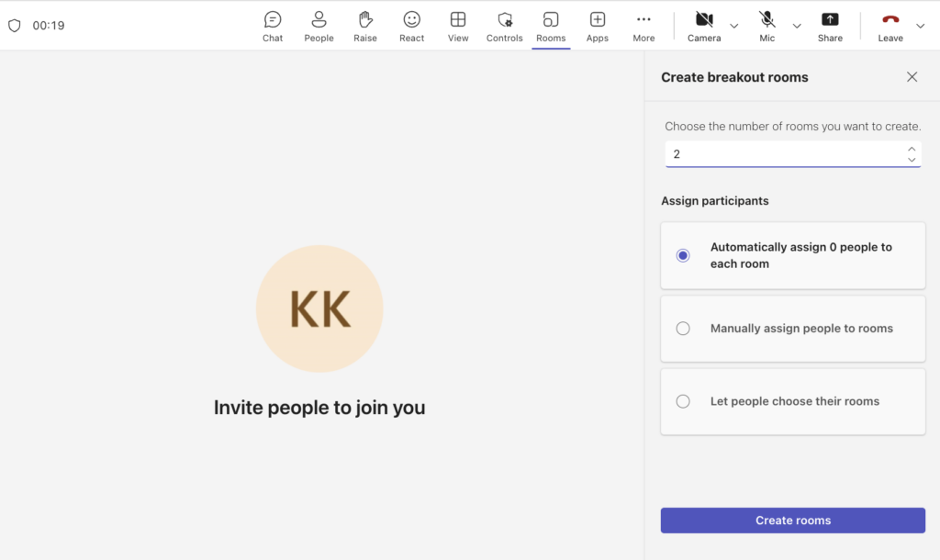Expand Camera options dropdown arrow
The height and width of the screenshot is (560, 940).
pos(734,26)
